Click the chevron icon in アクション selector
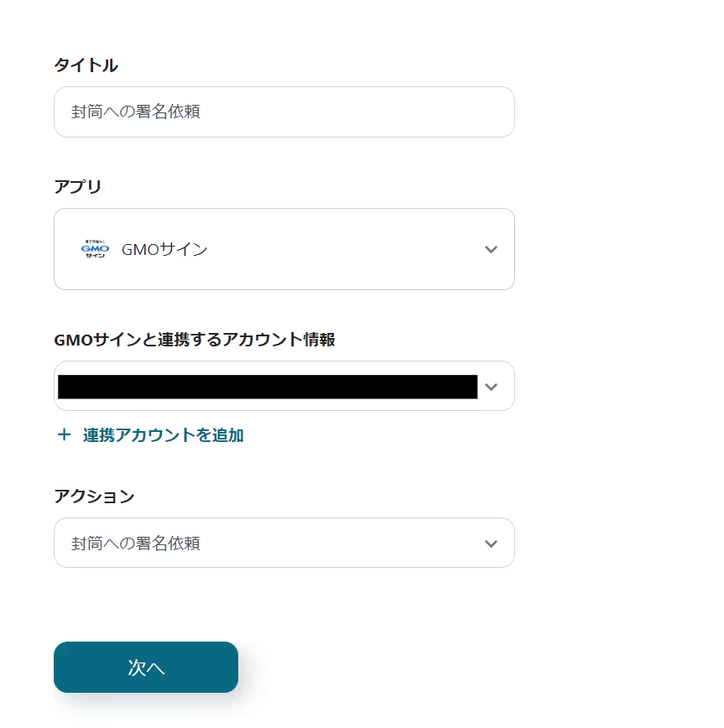Screen dimensions: 724x728 click(492, 543)
